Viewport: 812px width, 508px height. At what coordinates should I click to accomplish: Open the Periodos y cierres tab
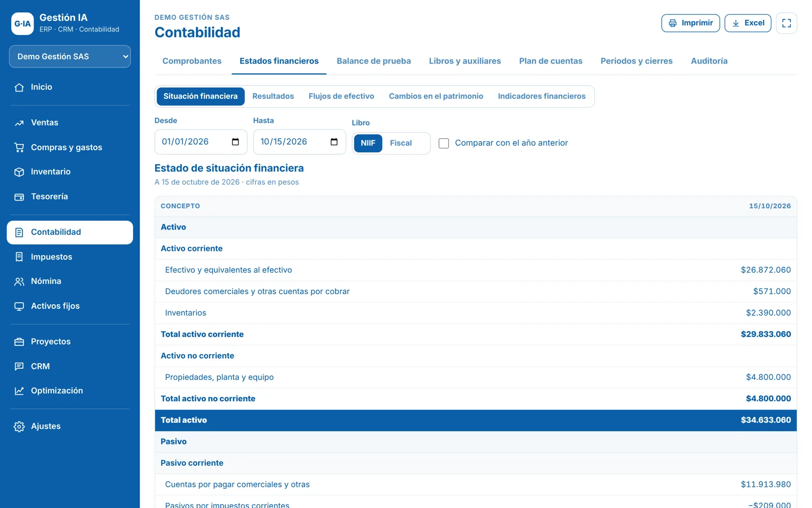(x=636, y=61)
